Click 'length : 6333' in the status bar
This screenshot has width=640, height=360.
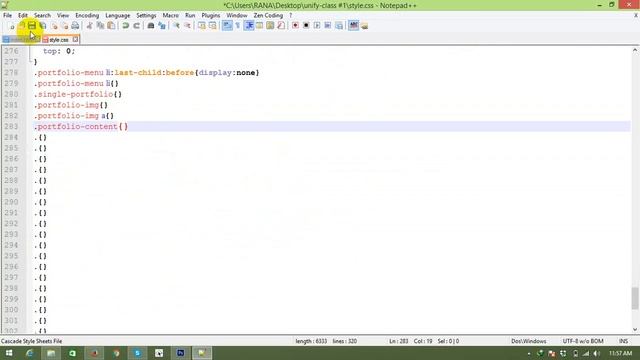click(x=311, y=341)
